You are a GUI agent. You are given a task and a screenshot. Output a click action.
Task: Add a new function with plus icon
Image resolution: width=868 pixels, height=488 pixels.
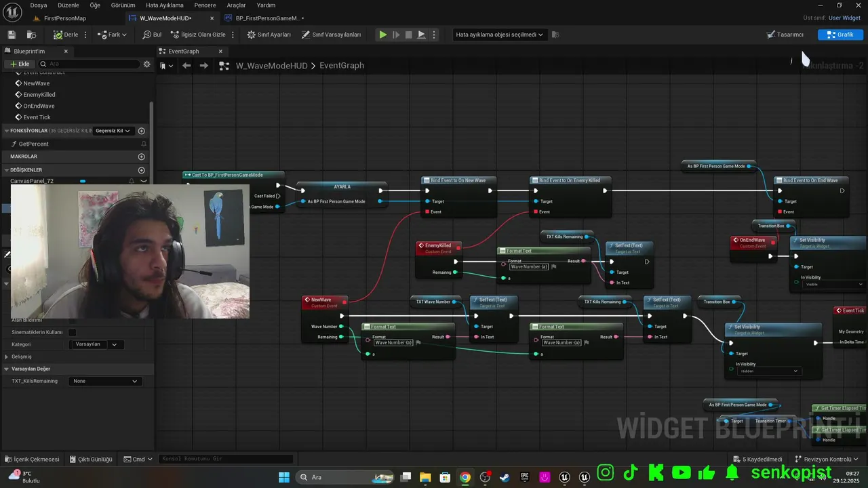pyautogui.click(x=142, y=131)
